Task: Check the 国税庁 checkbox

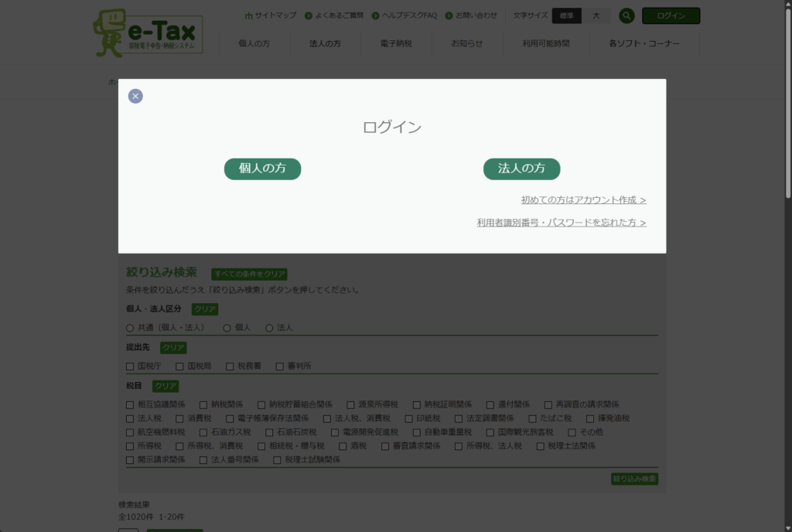Action: [x=130, y=366]
